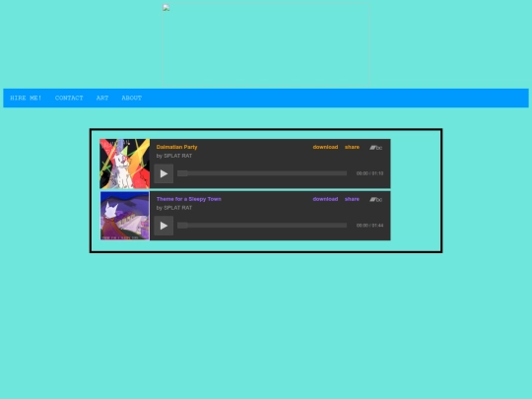Share the Dalmatian Party track
Image resolution: width=532 pixels, height=399 pixels.
coord(352,147)
